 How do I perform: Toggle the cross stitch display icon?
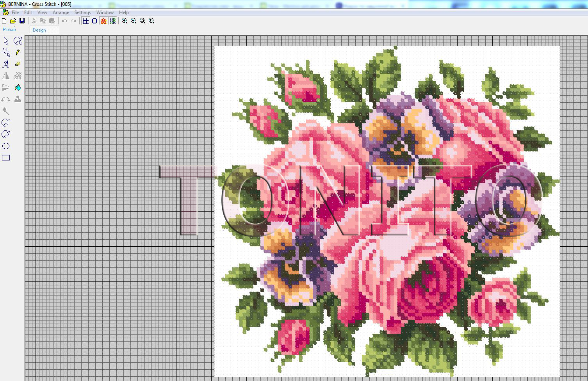(x=112, y=21)
